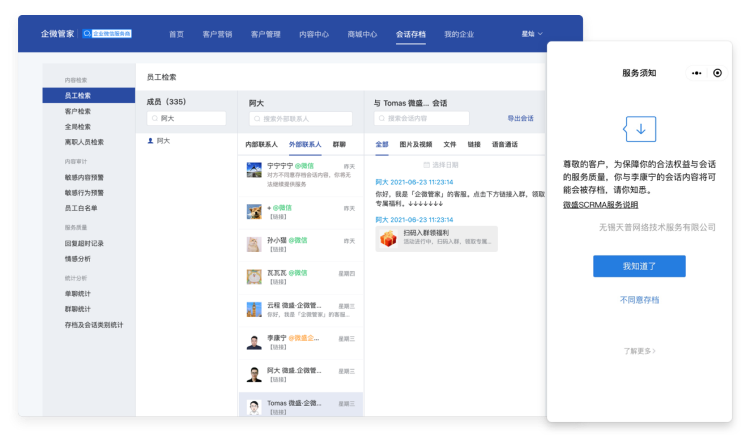Image resolution: width=750 pixels, height=440 pixels.
Task: Click the person icon beside member 阿大
Action: [x=150, y=141]
